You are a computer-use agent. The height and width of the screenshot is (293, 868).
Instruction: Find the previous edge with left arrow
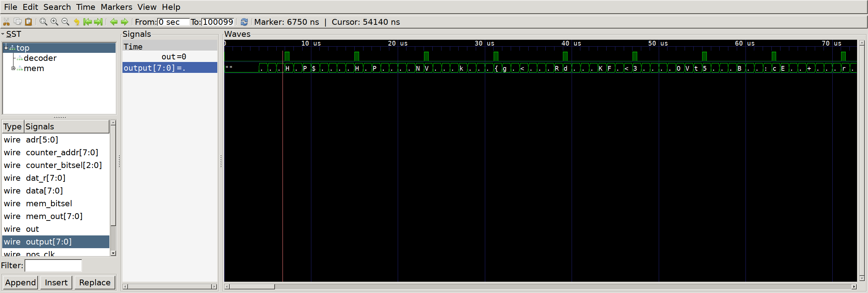pos(114,22)
